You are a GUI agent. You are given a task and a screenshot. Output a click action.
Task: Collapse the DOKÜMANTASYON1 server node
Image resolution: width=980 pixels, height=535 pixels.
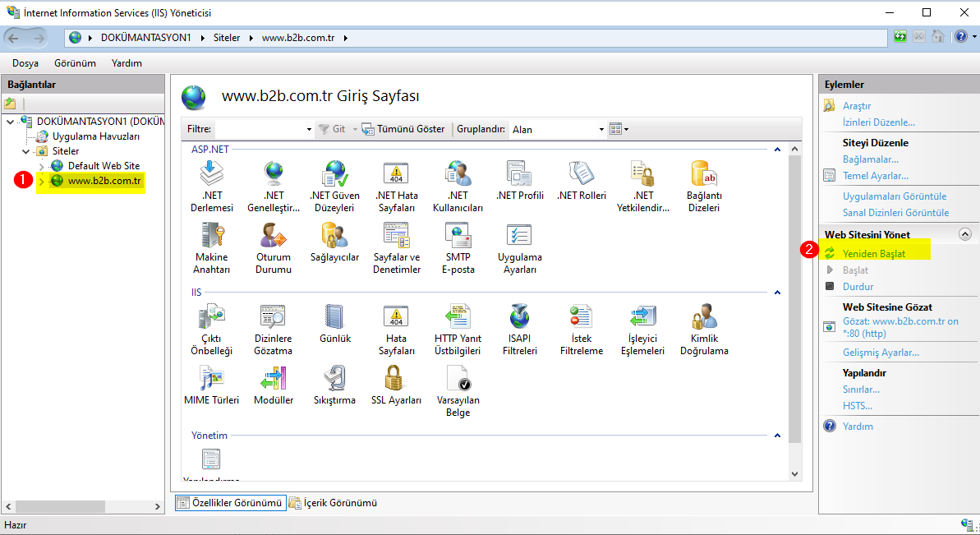(11, 122)
